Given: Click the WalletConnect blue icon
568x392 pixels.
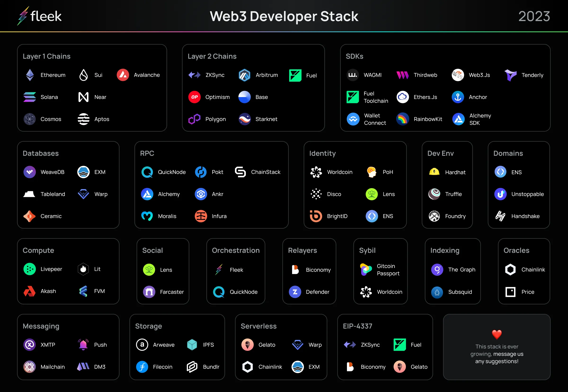Looking at the screenshot, I should [353, 119].
